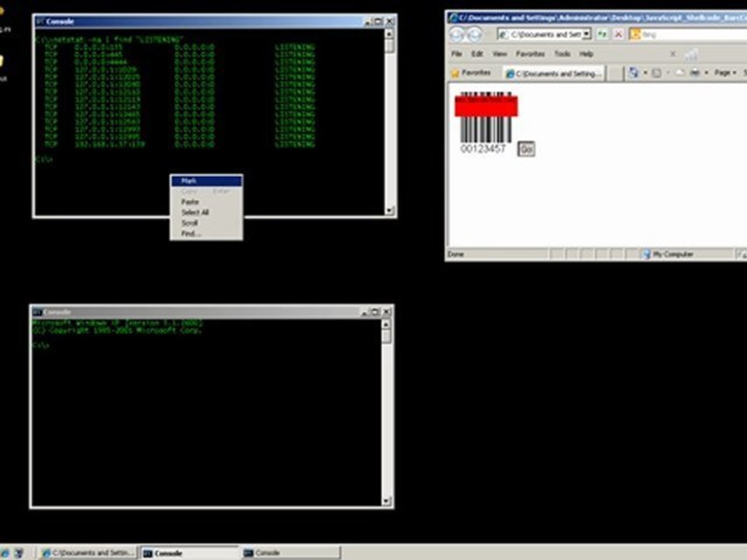Click the My Computer zone icon in status bar
Image resolution: width=747 pixels, height=560 pixels.
[x=647, y=254]
